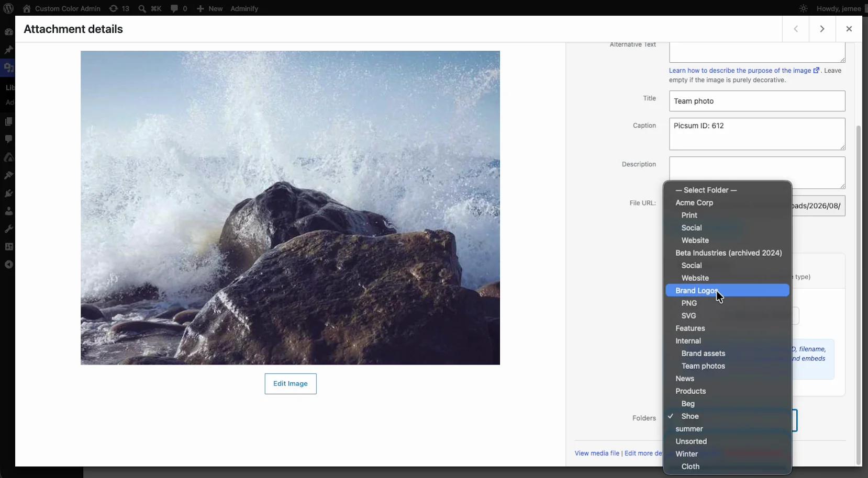Open the Media sidebar icon

coord(8,67)
